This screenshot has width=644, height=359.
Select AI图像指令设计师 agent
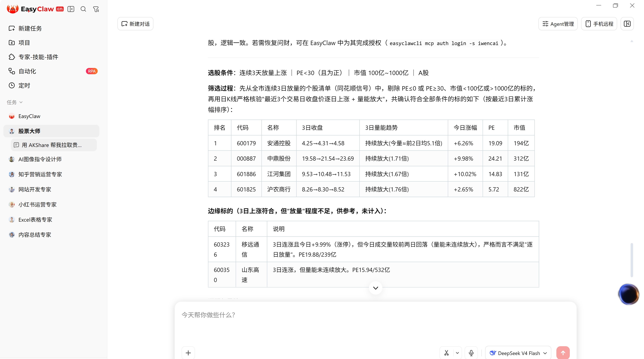51,159
